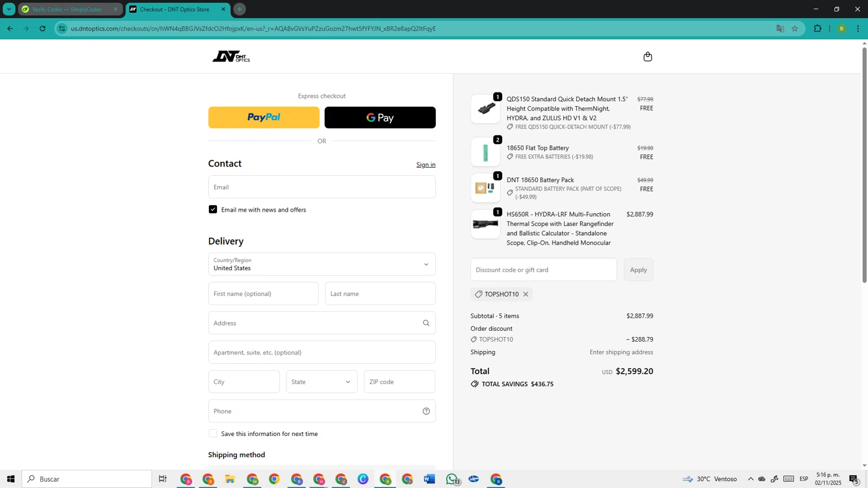Bookmark this page with the star

[x=795, y=28]
